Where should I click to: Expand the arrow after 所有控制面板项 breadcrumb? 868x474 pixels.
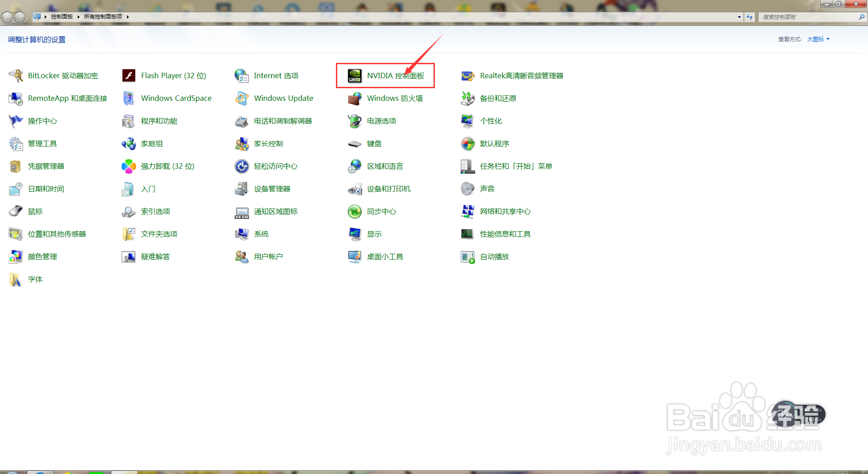[x=128, y=17]
